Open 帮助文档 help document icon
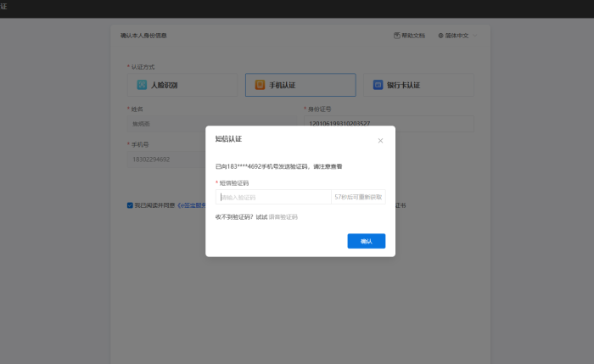Screen dimensions: 594x364 pos(397,36)
